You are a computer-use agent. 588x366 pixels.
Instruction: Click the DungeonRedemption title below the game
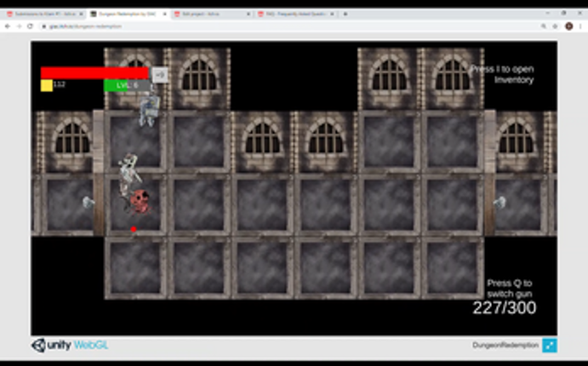pyautogui.click(x=505, y=346)
